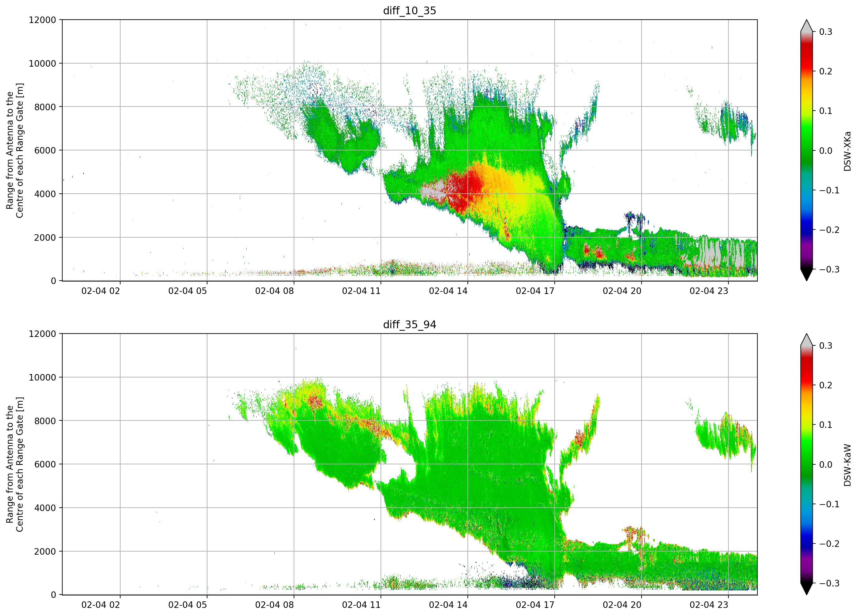
Task: Click the −0.3 tick on DSW-XKa colorbar
Action: coord(829,269)
